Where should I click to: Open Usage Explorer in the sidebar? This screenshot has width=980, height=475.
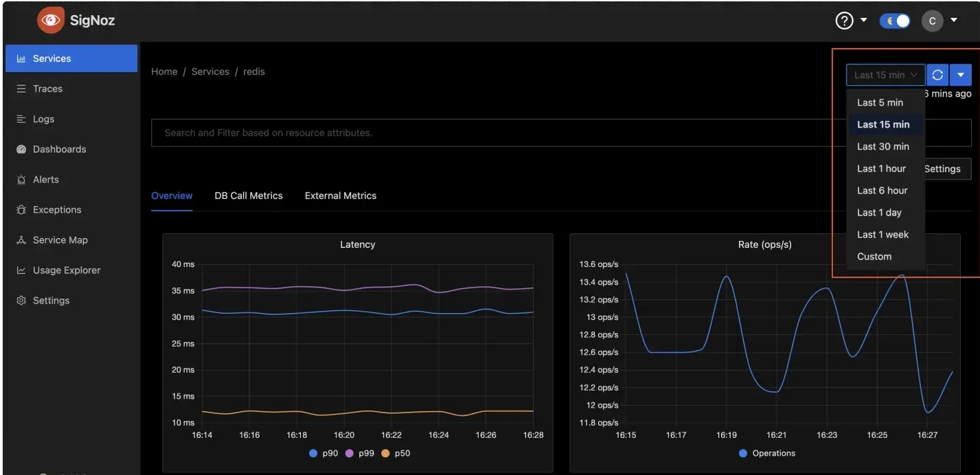71,270
